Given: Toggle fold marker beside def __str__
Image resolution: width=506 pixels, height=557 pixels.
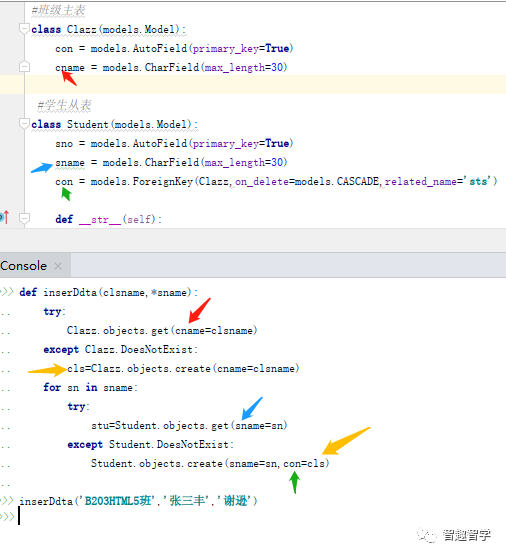Looking at the screenshot, I should [24, 218].
